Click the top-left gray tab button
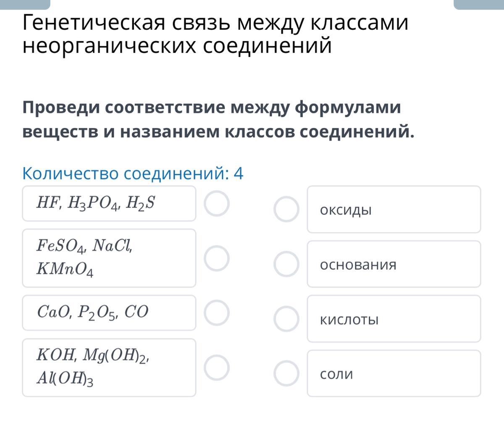 (25, 4)
